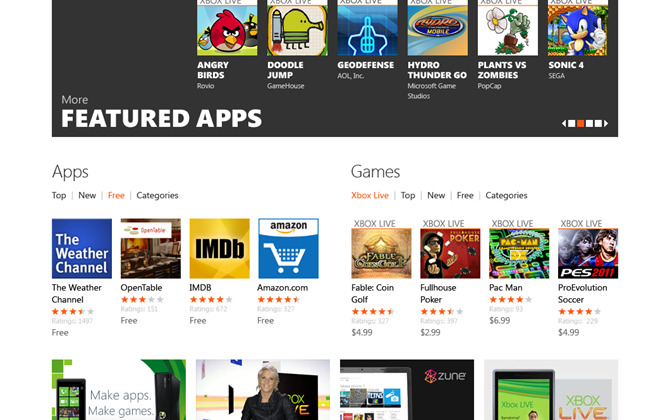The image size is (670, 420).
Task: Select the IMDb app icon
Action: click(x=220, y=249)
